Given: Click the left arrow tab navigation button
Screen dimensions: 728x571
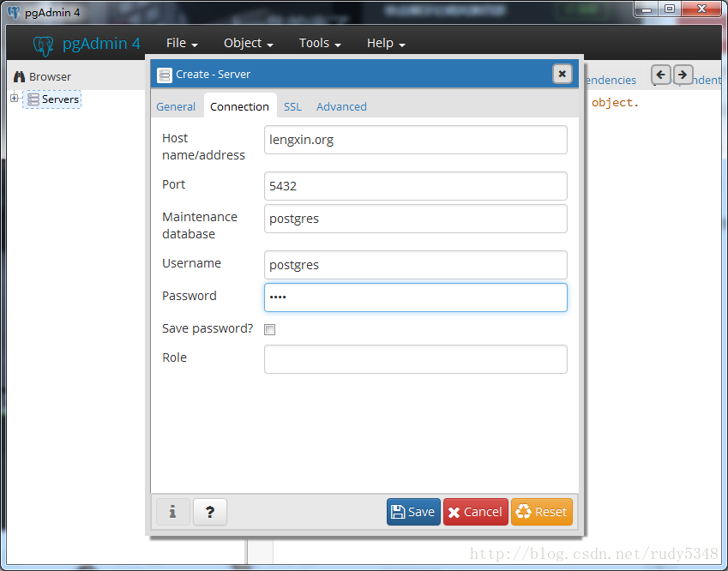Looking at the screenshot, I should click(660, 75).
